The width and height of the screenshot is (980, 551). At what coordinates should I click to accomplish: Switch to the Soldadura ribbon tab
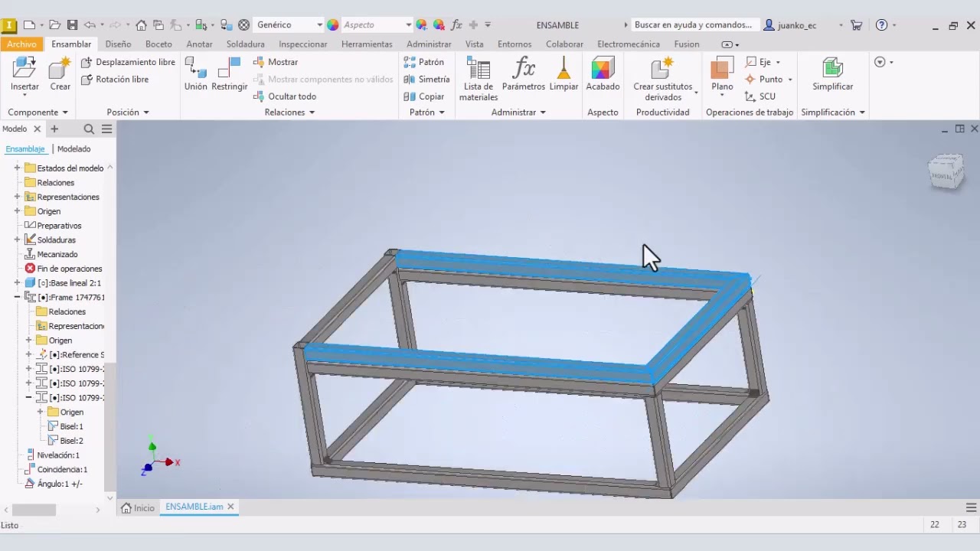(x=245, y=44)
